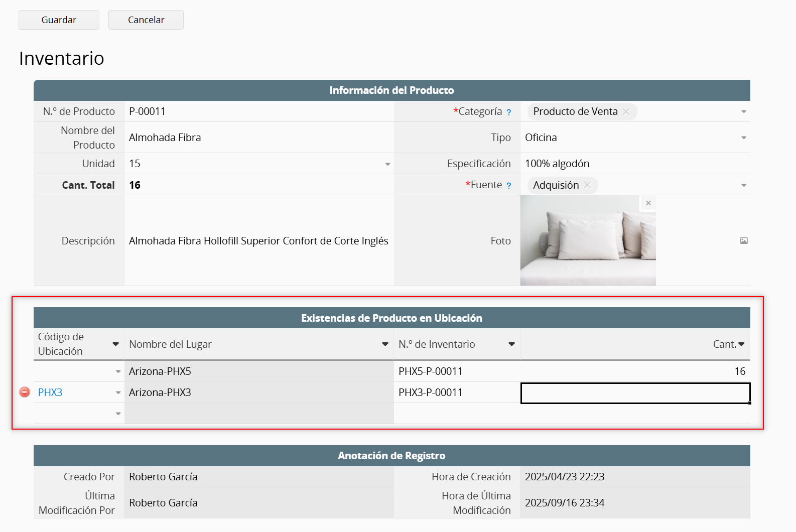Click the upload image icon beside Foto
The image size is (796, 532).
[743, 241]
